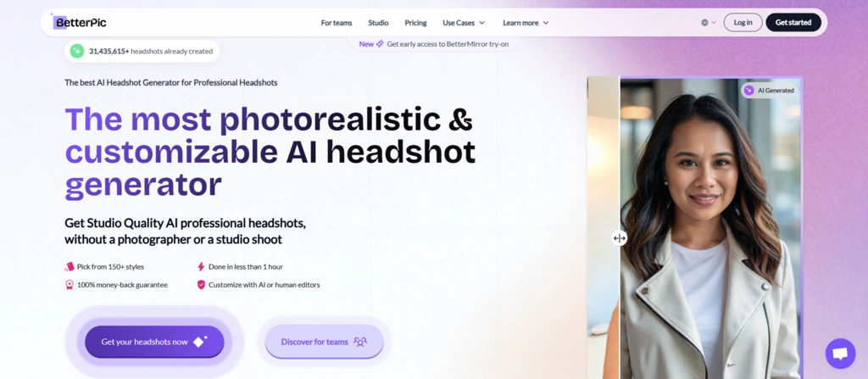Click the shield icon by Customize with AI

(x=201, y=285)
